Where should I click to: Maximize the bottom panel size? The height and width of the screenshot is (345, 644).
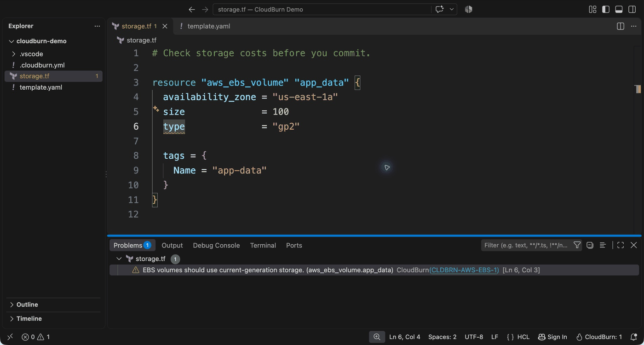pyautogui.click(x=621, y=245)
